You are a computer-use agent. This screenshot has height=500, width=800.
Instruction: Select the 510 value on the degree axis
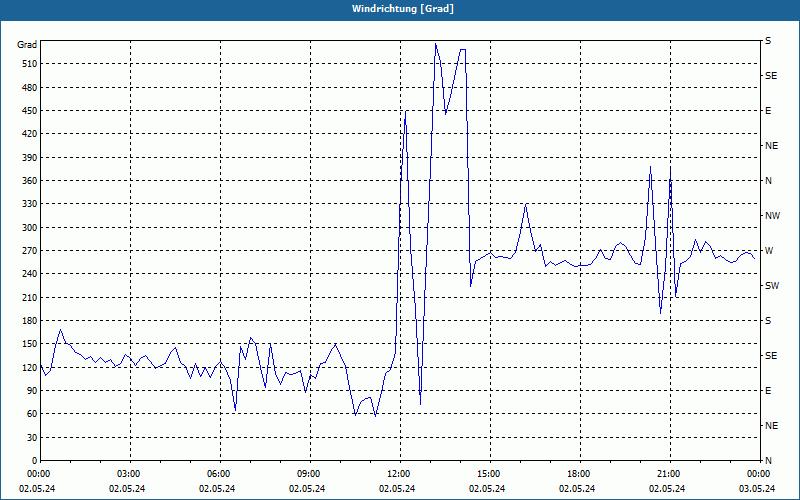point(30,64)
